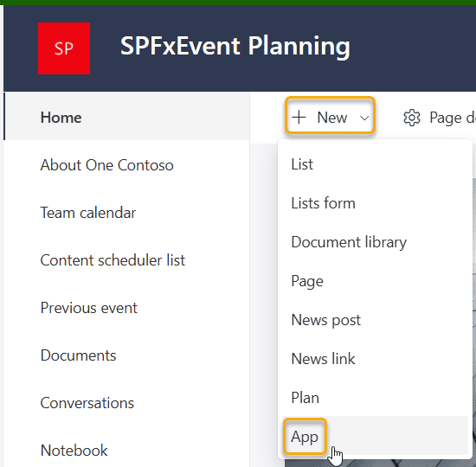Click the Page details gear icon
The image size is (476, 467).
tap(412, 118)
